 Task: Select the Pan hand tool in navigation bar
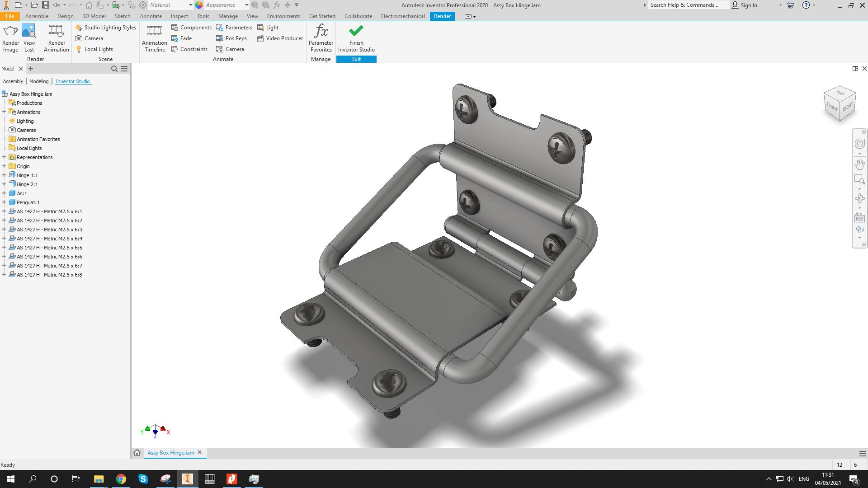859,164
